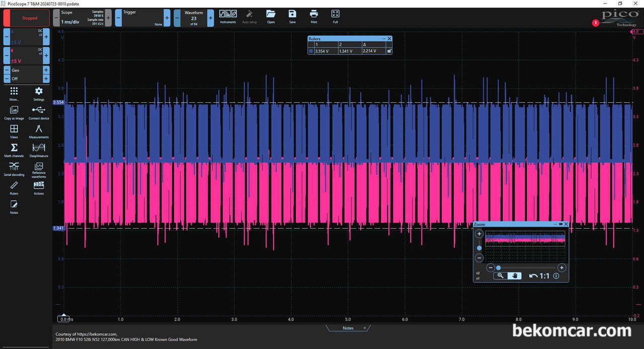The image size is (644, 349).
Task: Open the Trigger settings panel showing None
Action: pyautogui.click(x=143, y=18)
